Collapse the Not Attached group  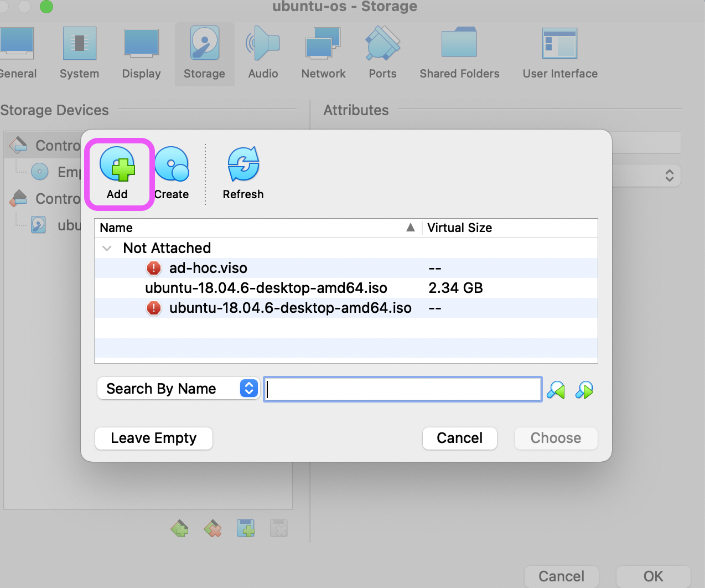click(107, 248)
